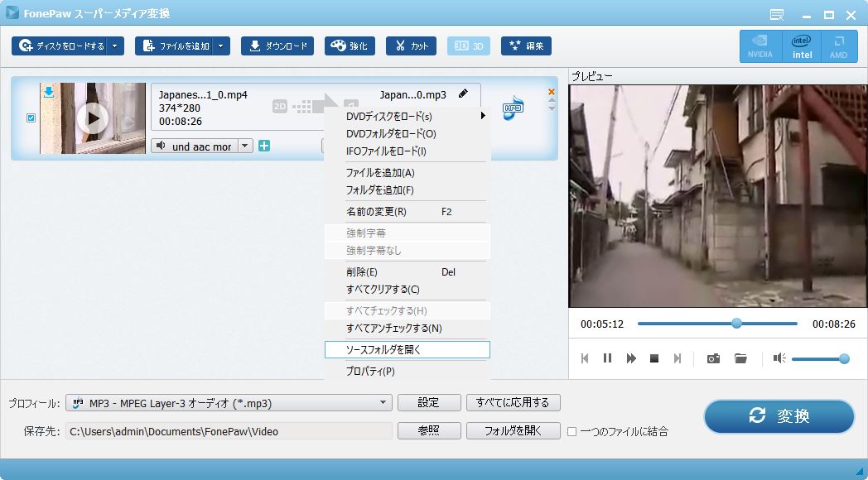The height and width of the screenshot is (480, 868).
Task: Select すべてアンチェックする(N)
Action: (x=407, y=329)
